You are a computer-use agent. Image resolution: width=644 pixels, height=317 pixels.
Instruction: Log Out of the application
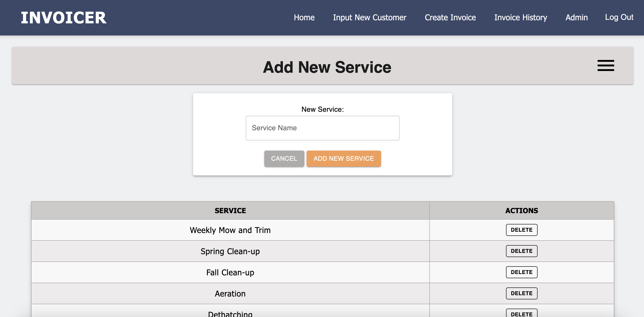(619, 17)
